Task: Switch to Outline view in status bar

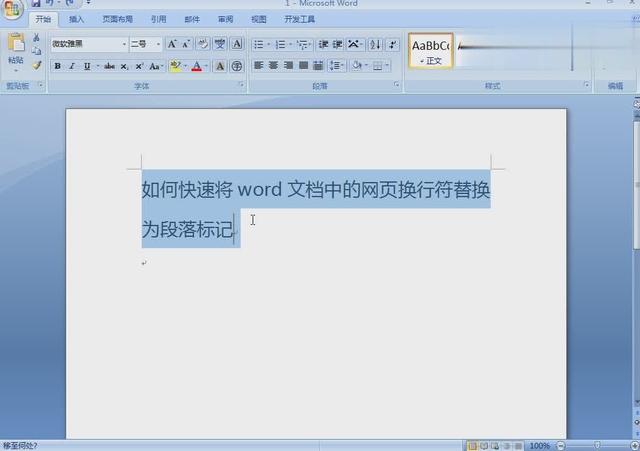Action: tap(507, 446)
